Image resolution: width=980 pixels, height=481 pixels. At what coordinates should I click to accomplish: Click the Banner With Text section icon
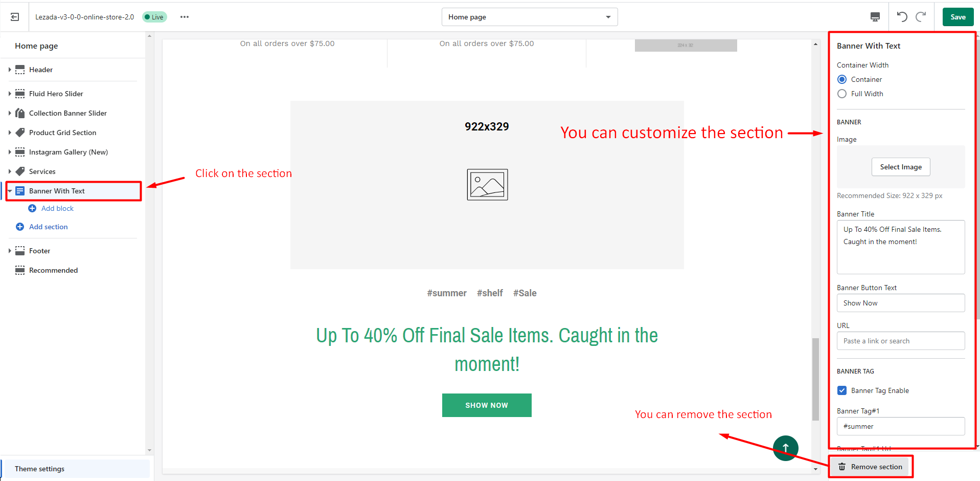pos(19,190)
